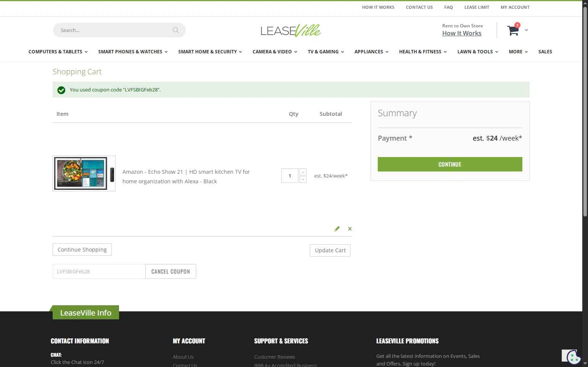Open the shopping cart icon
The image size is (588, 367).
[x=513, y=30]
